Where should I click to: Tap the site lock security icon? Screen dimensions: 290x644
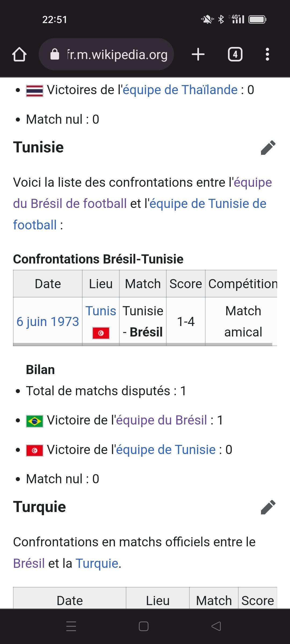click(55, 54)
